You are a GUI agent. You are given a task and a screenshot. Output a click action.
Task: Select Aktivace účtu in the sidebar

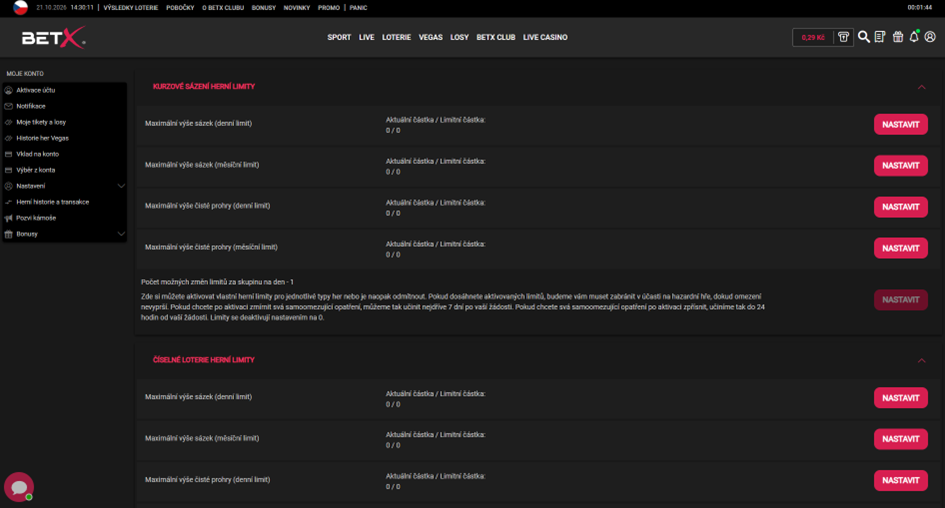tap(36, 90)
